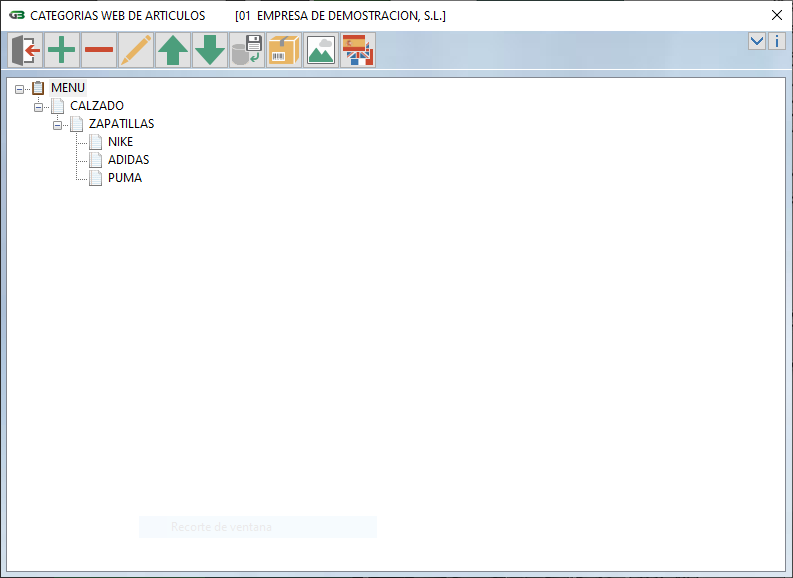Select the PUMA category
Viewport: 793px width, 578px height.
[124, 178]
